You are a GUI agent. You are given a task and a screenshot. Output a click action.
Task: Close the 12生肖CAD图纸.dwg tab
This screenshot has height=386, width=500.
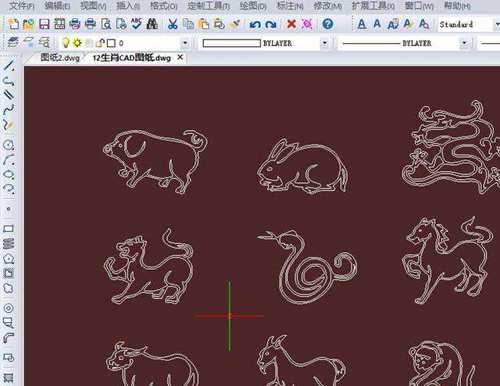coord(180,57)
